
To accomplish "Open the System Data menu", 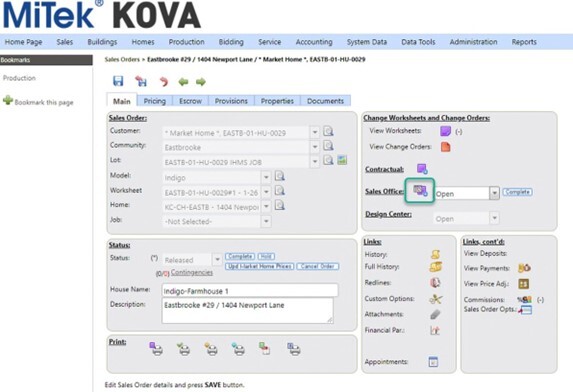I will 367,42.
